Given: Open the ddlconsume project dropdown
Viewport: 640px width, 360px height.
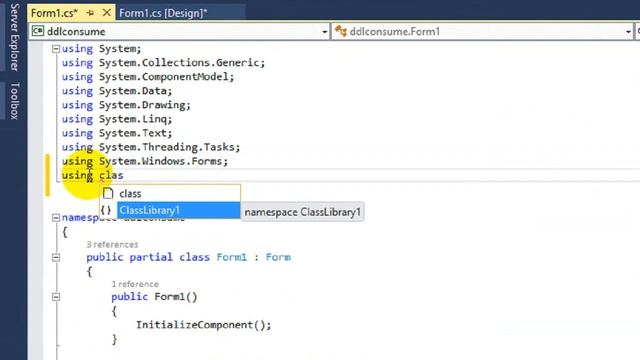Looking at the screenshot, I should click(324, 32).
